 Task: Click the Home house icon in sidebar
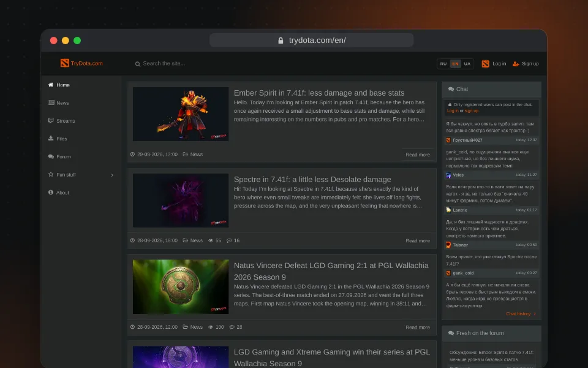(x=51, y=85)
